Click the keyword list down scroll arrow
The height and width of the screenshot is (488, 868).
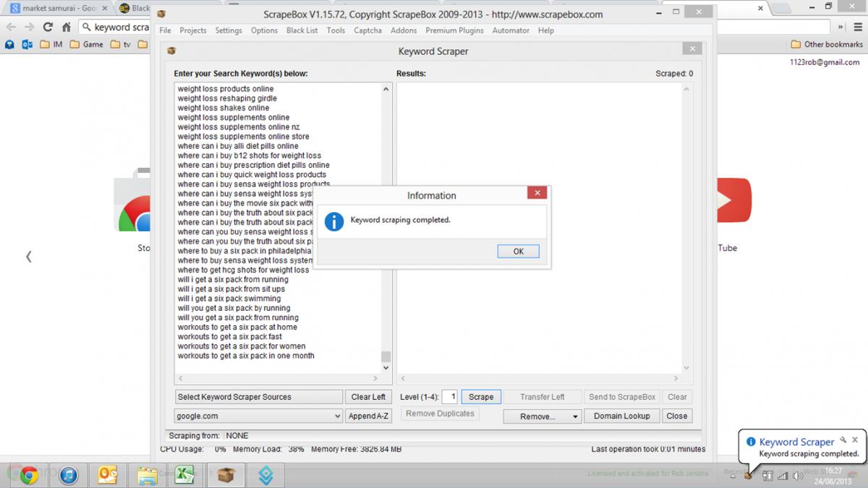click(x=386, y=368)
